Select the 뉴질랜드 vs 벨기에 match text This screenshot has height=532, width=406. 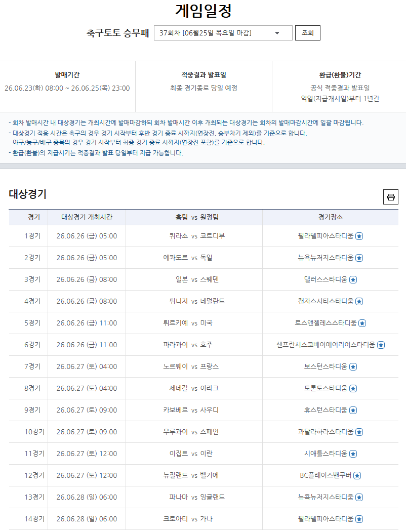191,475
